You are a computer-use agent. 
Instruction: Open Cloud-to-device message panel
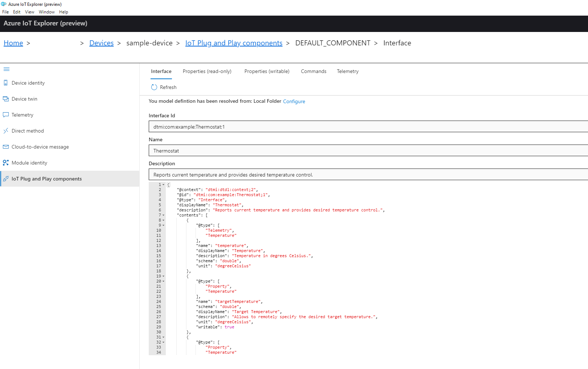[40, 147]
